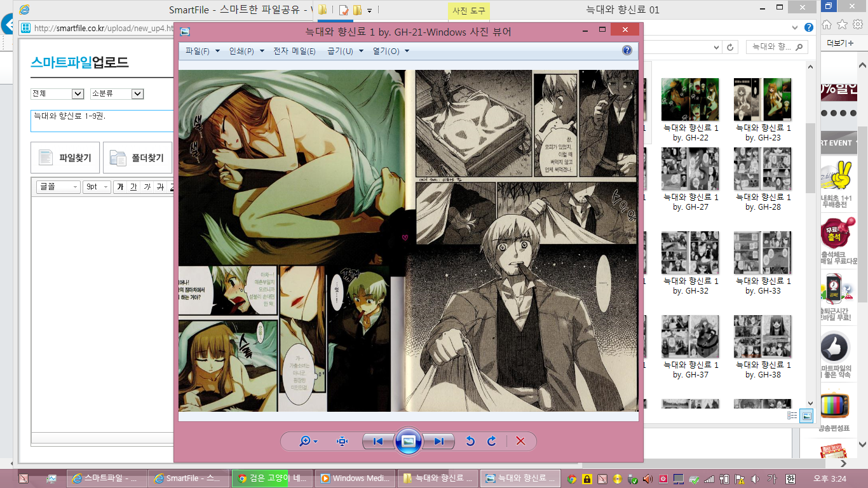Open Photo Viewer help icon
This screenshot has height=488, width=868.
click(627, 51)
